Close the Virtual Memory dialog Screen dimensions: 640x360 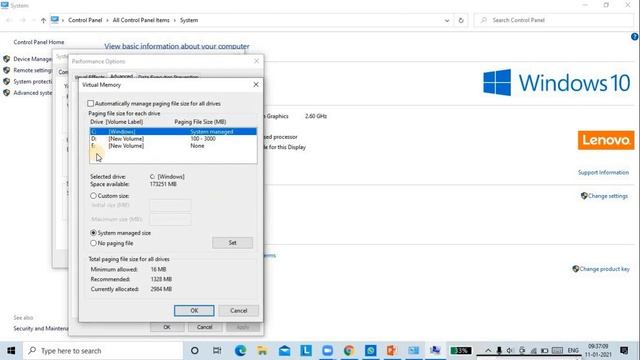click(256, 84)
